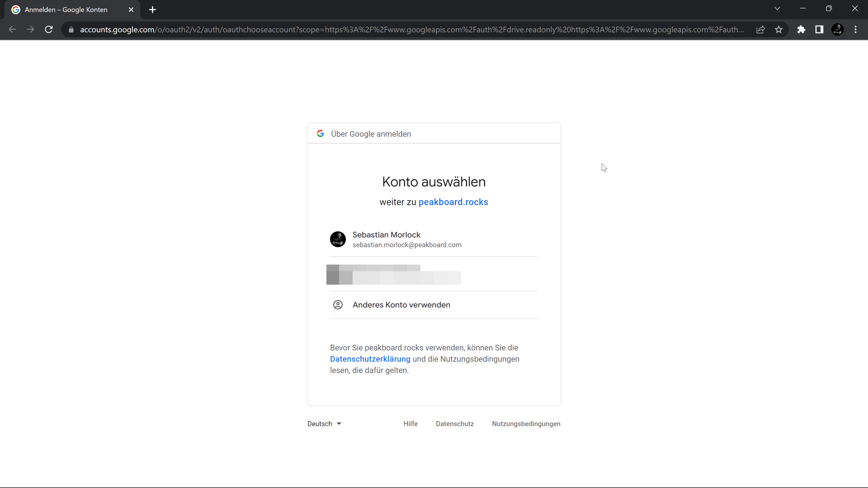Click the share page icon in address bar
868x488 pixels.
[x=760, y=30]
